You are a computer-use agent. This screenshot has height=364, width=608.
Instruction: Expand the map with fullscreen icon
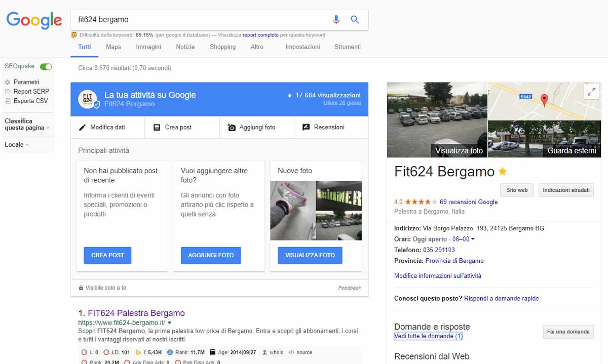point(591,92)
